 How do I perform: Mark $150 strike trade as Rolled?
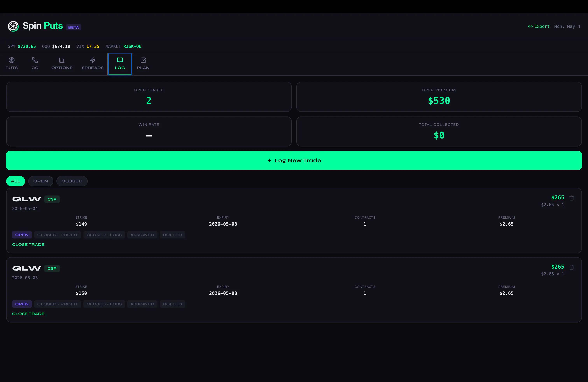coord(172,304)
